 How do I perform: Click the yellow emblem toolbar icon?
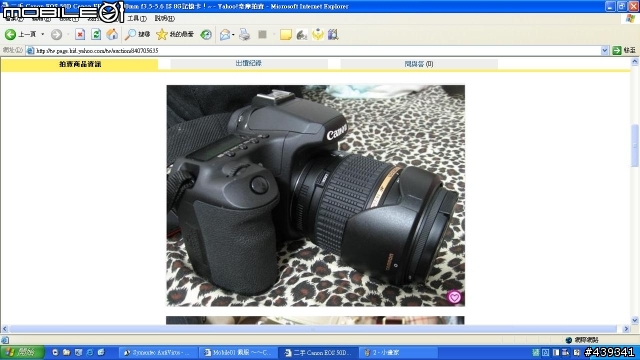click(318, 35)
